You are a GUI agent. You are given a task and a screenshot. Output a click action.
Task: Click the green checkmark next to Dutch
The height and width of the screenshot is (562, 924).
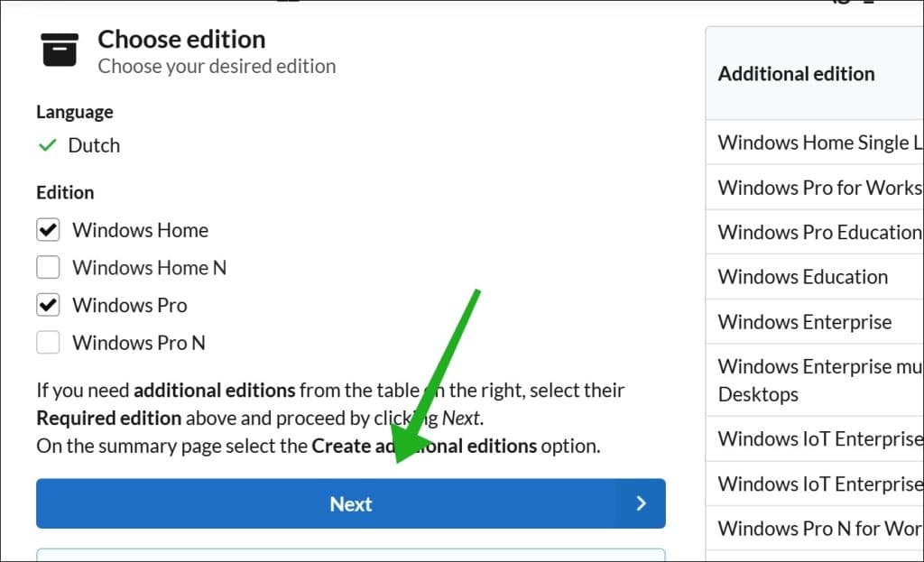pyautogui.click(x=47, y=145)
